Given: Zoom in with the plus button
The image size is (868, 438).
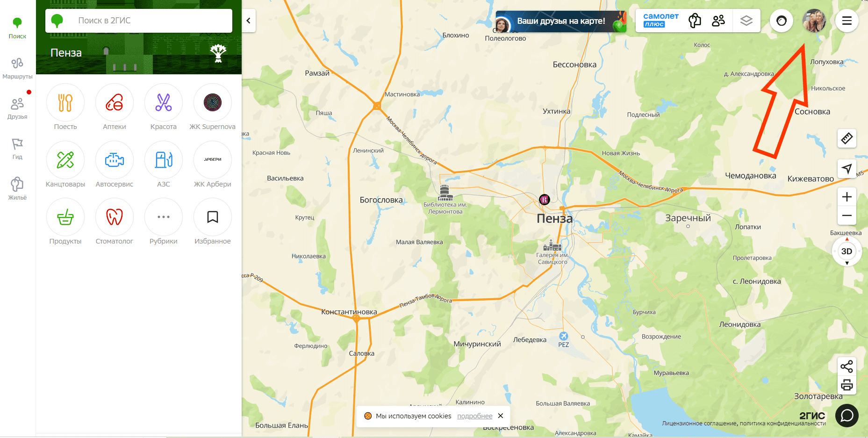Looking at the screenshot, I should click(x=847, y=197).
